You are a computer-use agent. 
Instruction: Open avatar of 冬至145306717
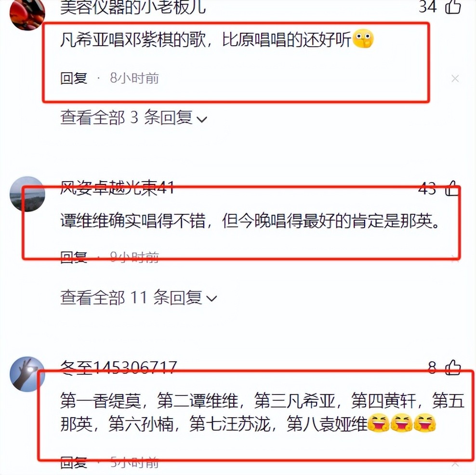(27, 374)
